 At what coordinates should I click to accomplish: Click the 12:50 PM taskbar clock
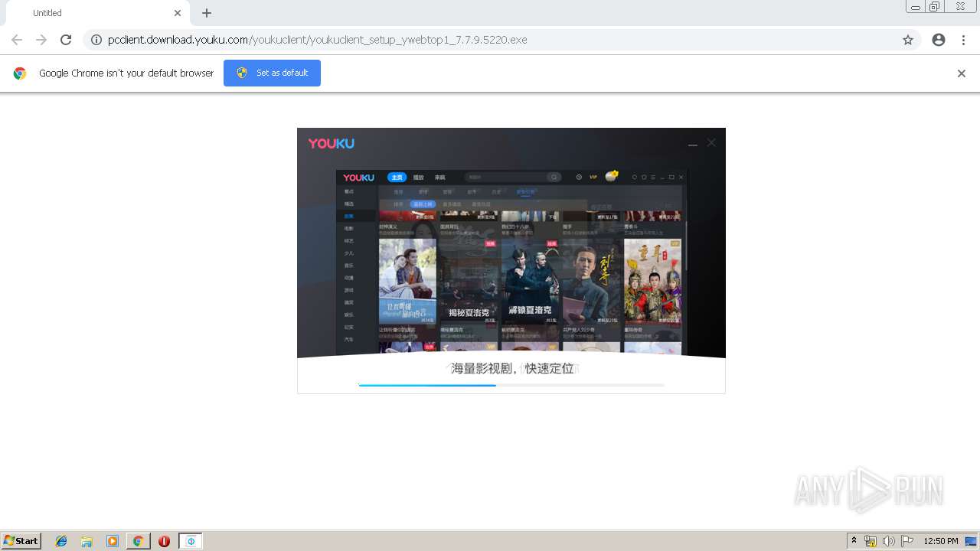coord(941,541)
